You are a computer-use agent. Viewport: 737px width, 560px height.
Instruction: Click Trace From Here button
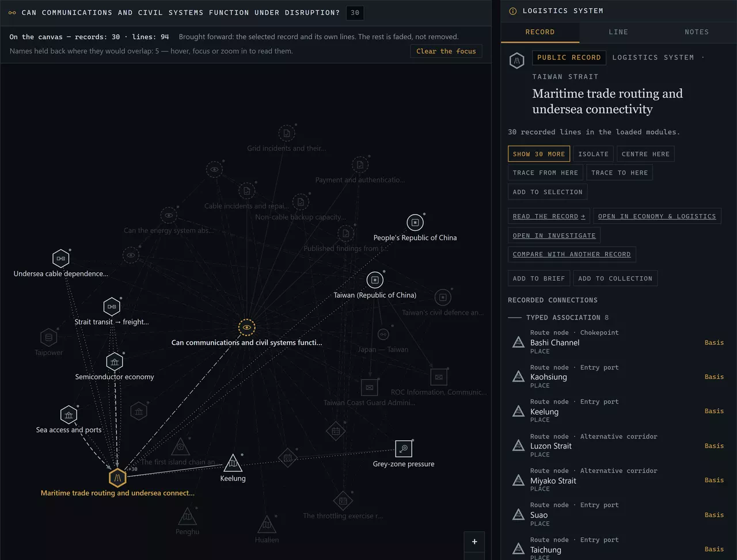tap(545, 173)
